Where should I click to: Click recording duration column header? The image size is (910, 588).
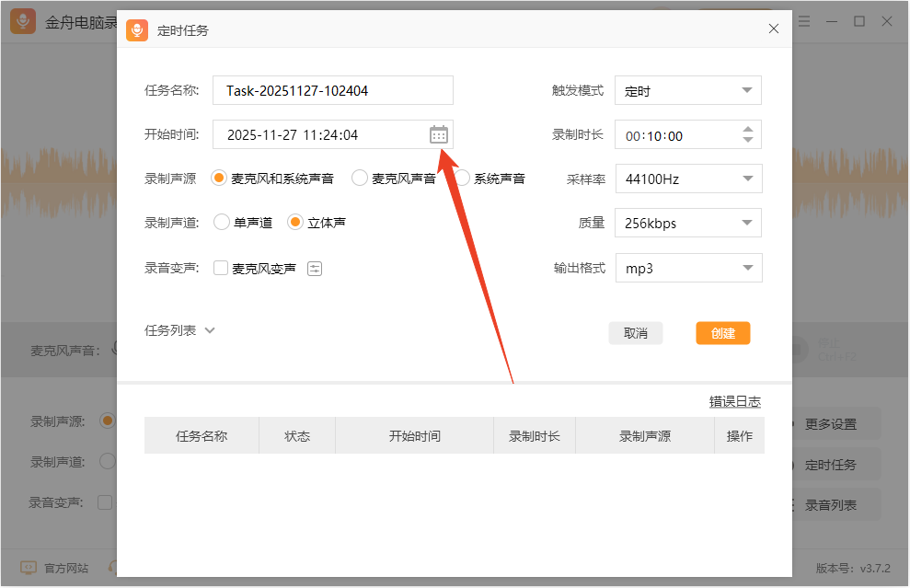(x=535, y=436)
